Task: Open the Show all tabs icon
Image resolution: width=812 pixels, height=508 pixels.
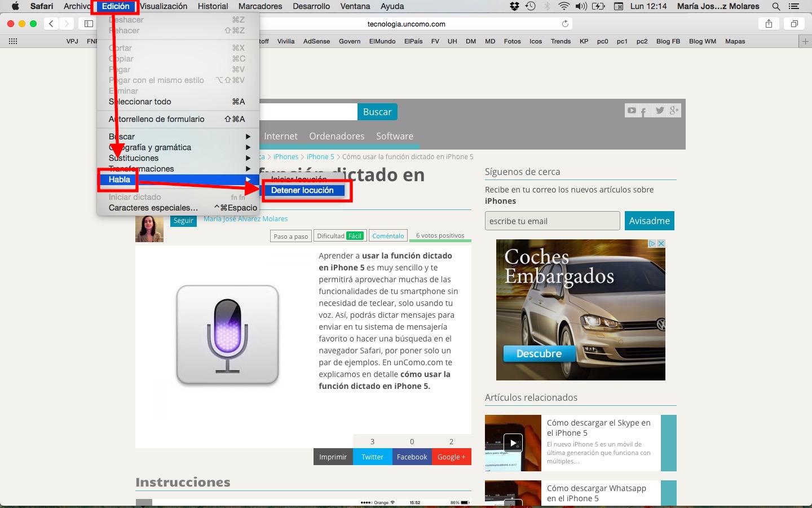Action: tap(794, 24)
